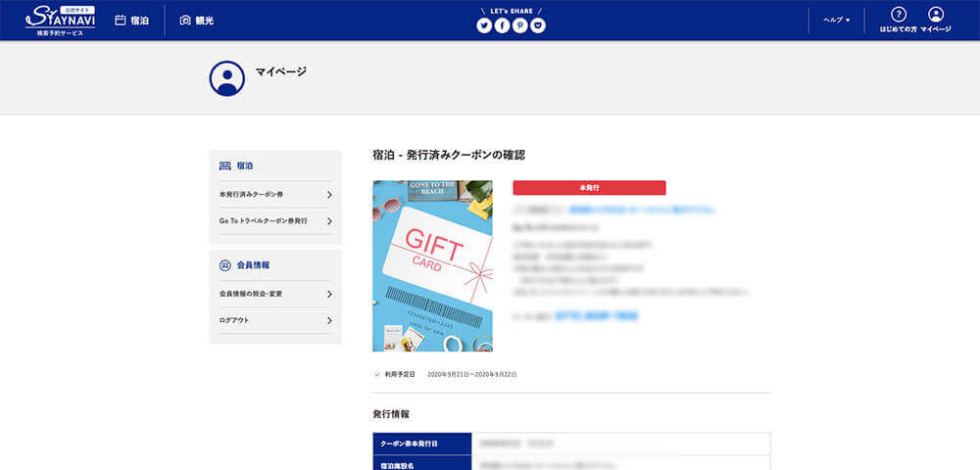Click the large マイページ profile avatar
This screenshot has height=470, width=980.
pyautogui.click(x=227, y=78)
